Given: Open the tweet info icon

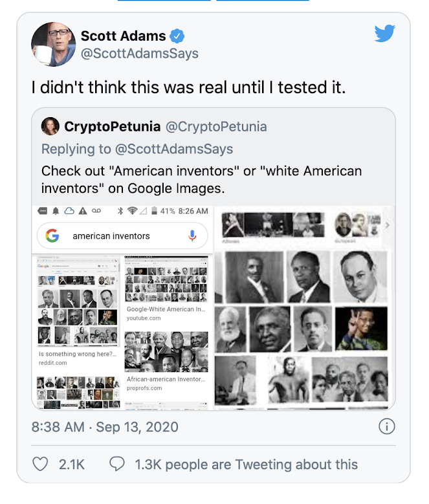Looking at the screenshot, I should [386, 427].
